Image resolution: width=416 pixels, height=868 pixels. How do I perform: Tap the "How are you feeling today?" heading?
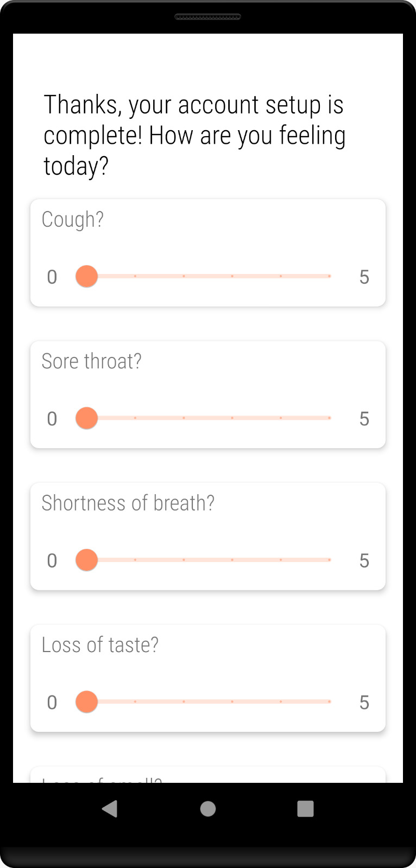click(x=194, y=135)
